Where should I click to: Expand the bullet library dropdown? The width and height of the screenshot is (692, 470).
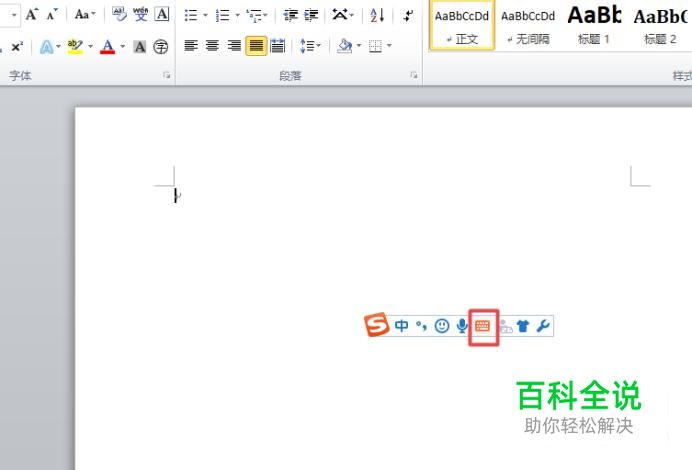tap(205, 16)
